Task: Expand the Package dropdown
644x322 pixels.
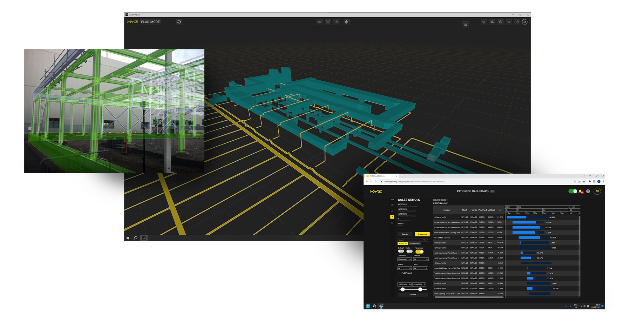Action: [421, 259]
